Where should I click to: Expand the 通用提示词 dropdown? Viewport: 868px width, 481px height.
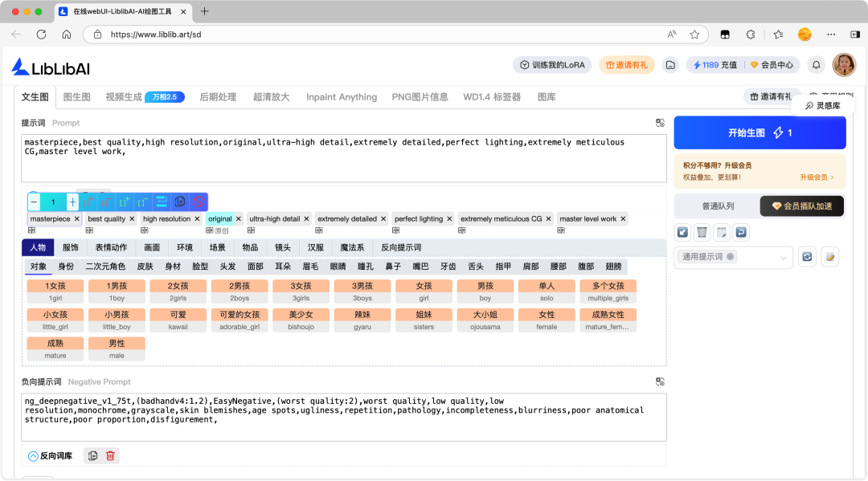[783, 258]
